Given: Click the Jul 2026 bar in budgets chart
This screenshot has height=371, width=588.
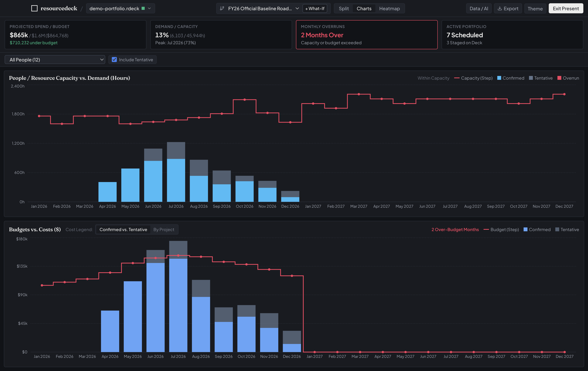Looking at the screenshot, I should pos(178,296).
